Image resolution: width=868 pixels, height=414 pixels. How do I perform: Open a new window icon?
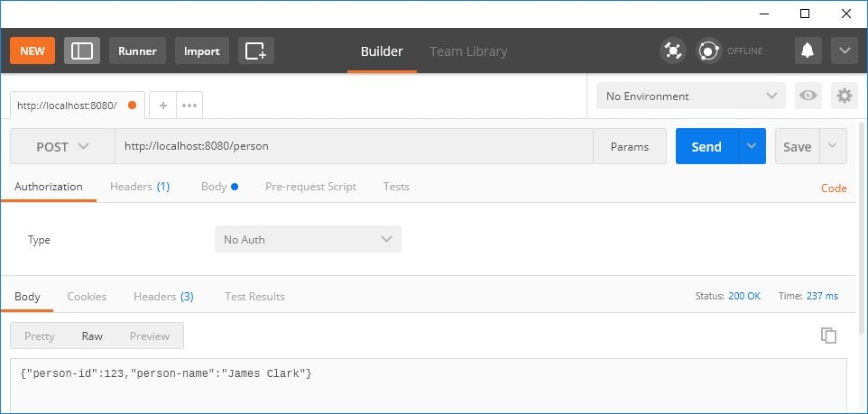click(256, 51)
